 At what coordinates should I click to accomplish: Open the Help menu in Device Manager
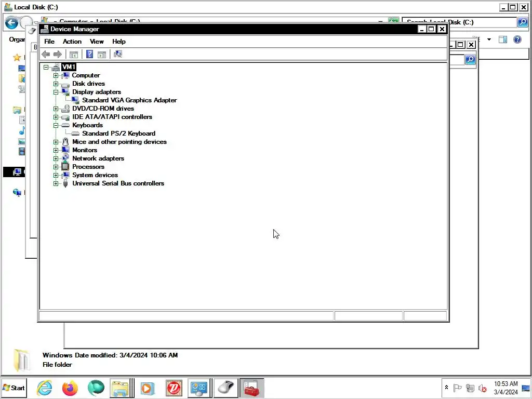click(x=119, y=42)
